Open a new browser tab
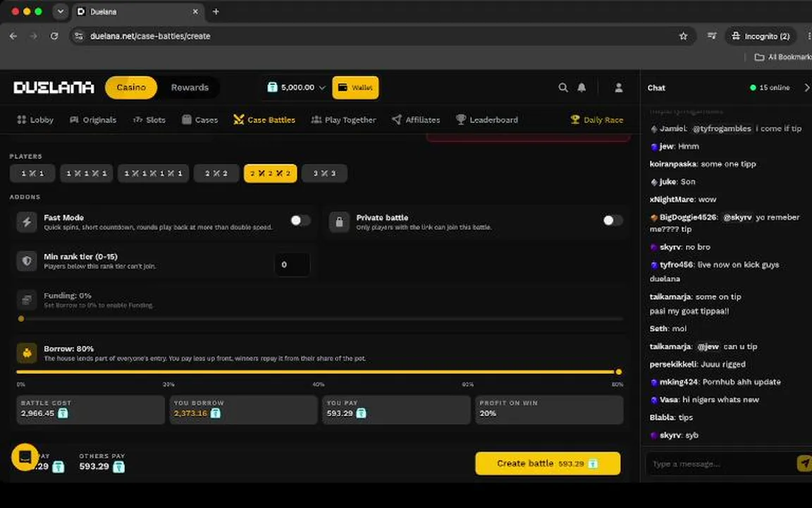 (216, 11)
